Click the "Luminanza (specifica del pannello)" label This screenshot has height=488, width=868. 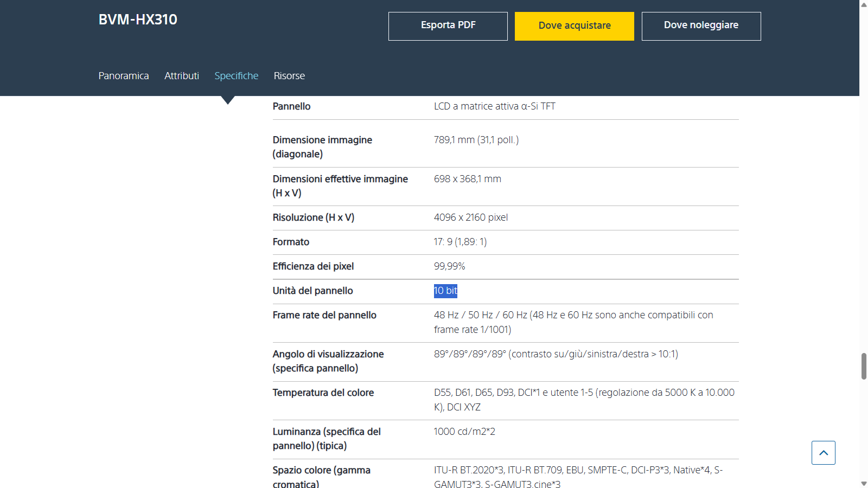coord(327,439)
